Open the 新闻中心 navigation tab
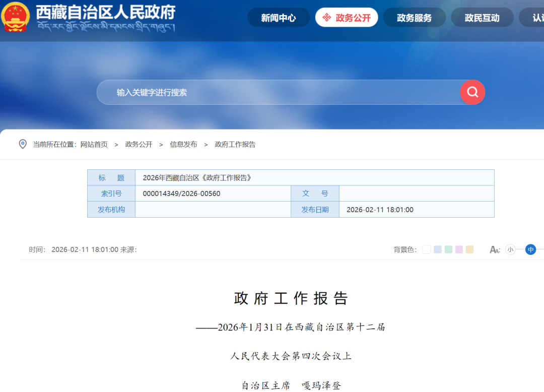 point(279,18)
